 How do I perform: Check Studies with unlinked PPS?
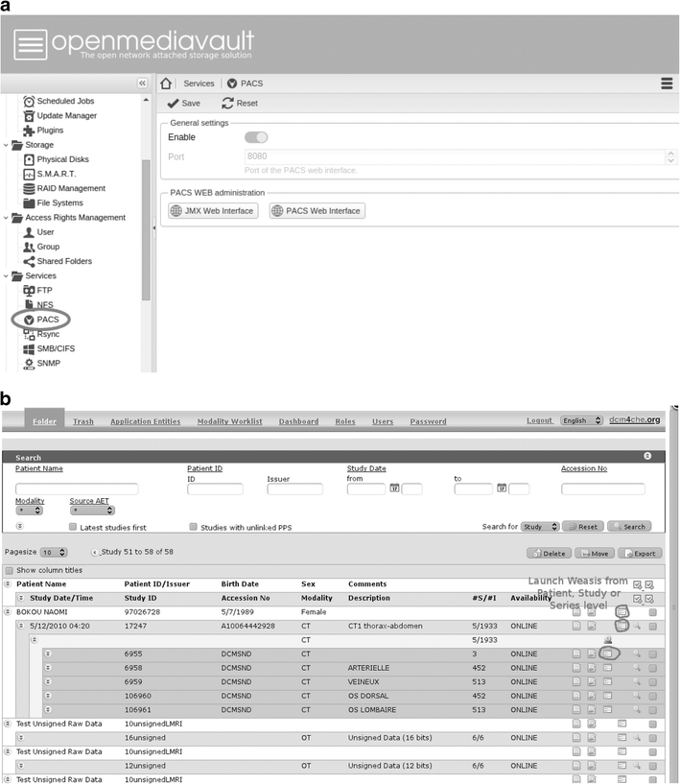click(x=194, y=527)
